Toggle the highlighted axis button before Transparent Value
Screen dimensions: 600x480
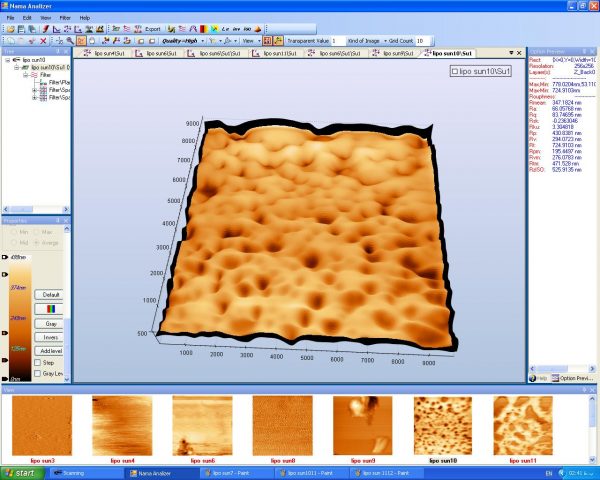click(279, 41)
